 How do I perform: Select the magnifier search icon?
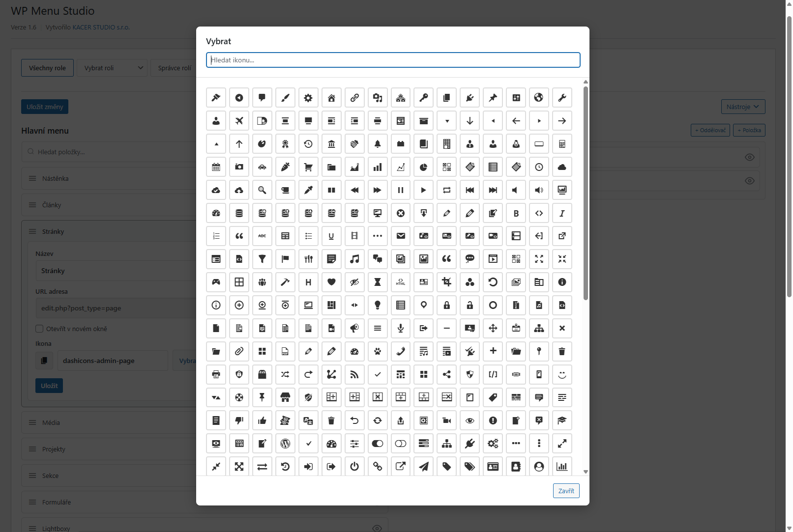click(262, 190)
